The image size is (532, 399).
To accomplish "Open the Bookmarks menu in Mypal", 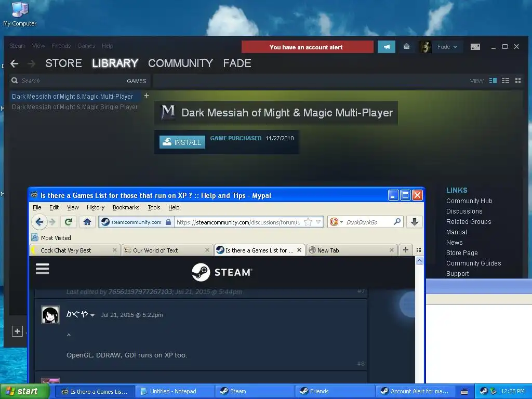I will pyautogui.click(x=126, y=207).
